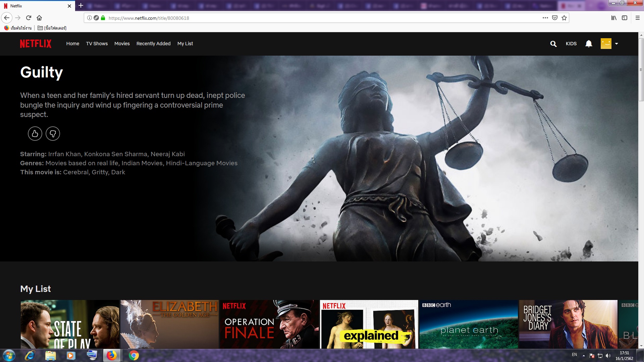Select the Netflix browser tab
The image size is (644, 362).
38,6
